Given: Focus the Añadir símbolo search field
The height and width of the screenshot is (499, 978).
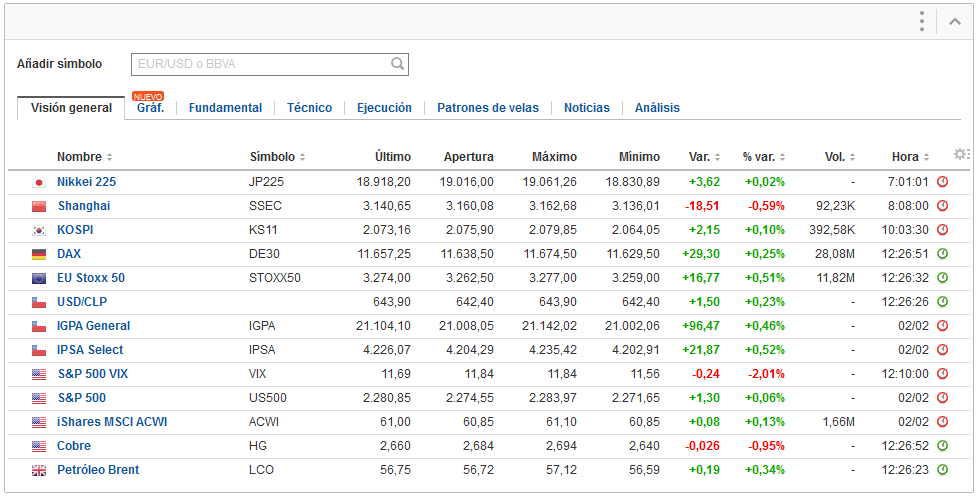Looking at the screenshot, I should click(269, 64).
